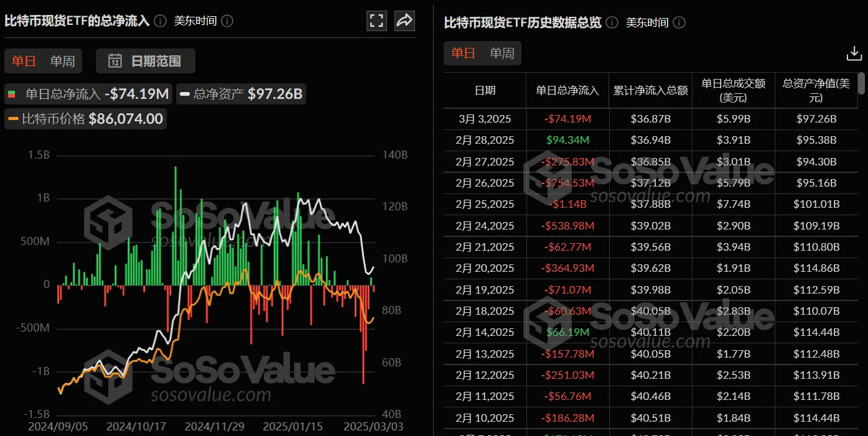
Task: Open the calendar icon in 日期范围
Action: pyautogui.click(x=115, y=61)
